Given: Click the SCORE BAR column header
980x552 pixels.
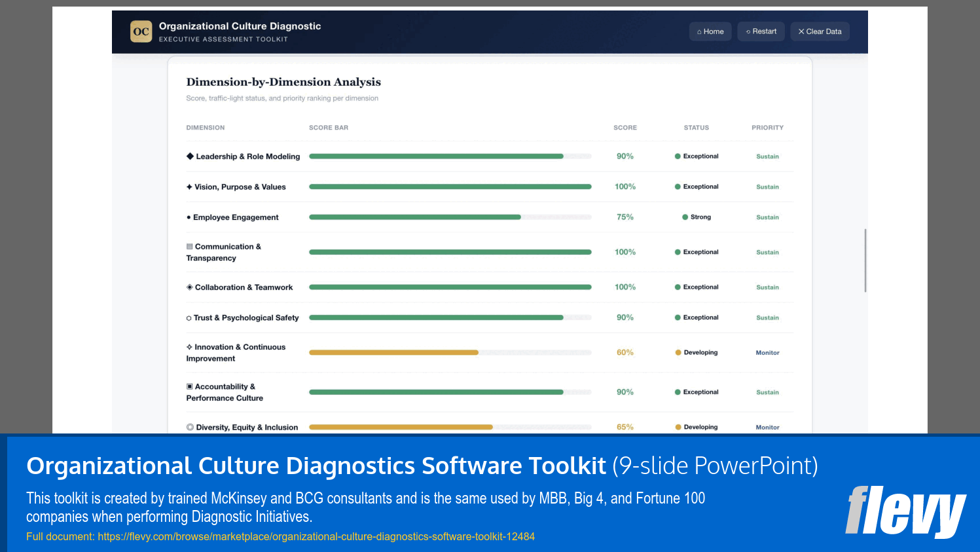Looking at the screenshot, I should 329,128.
